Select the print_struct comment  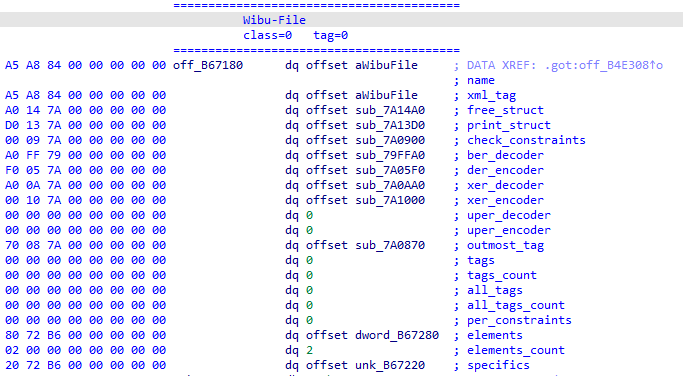(509, 125)
